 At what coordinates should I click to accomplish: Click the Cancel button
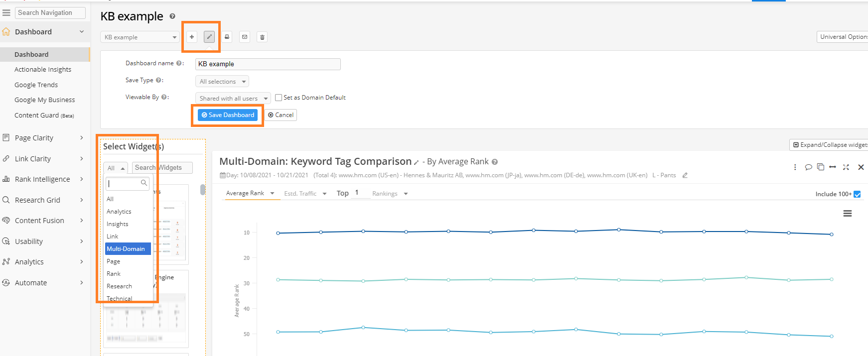click(x=281, y=115)
